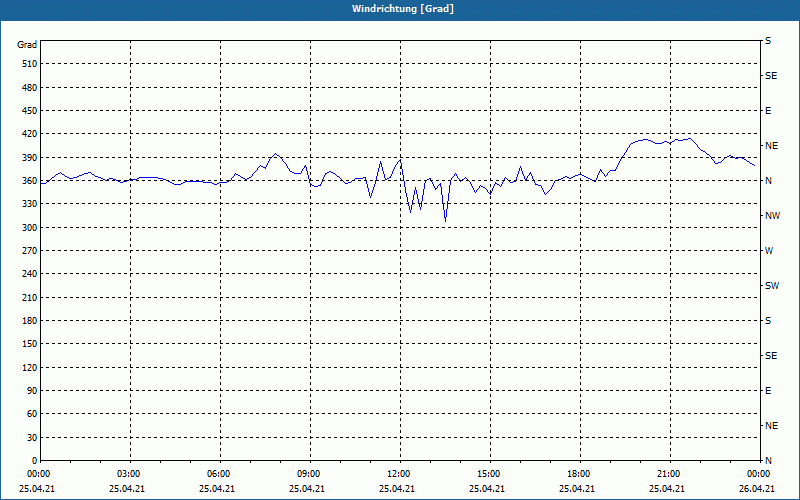The height and width of the screenshot is (500, 800).
Task: Select the 15:00 time label
Action: (x=489, y=474)
